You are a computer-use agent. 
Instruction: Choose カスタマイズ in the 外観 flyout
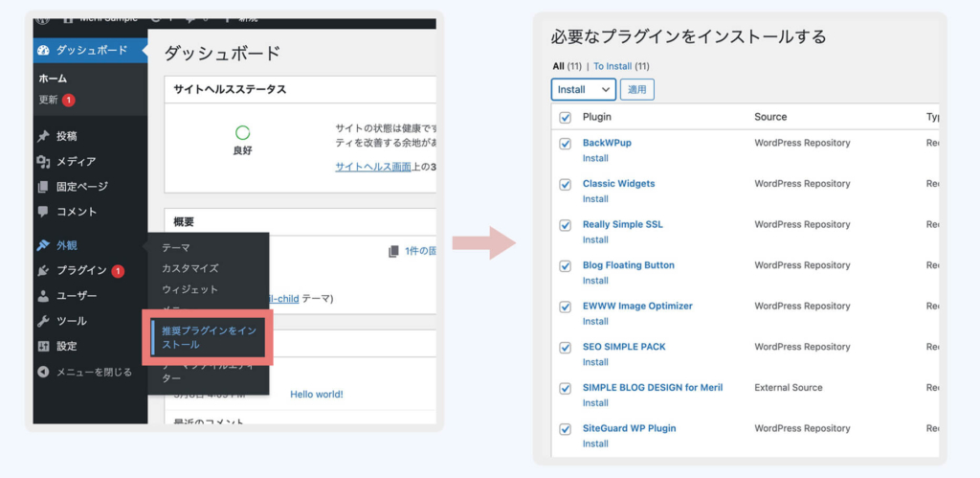pos(190,268)
